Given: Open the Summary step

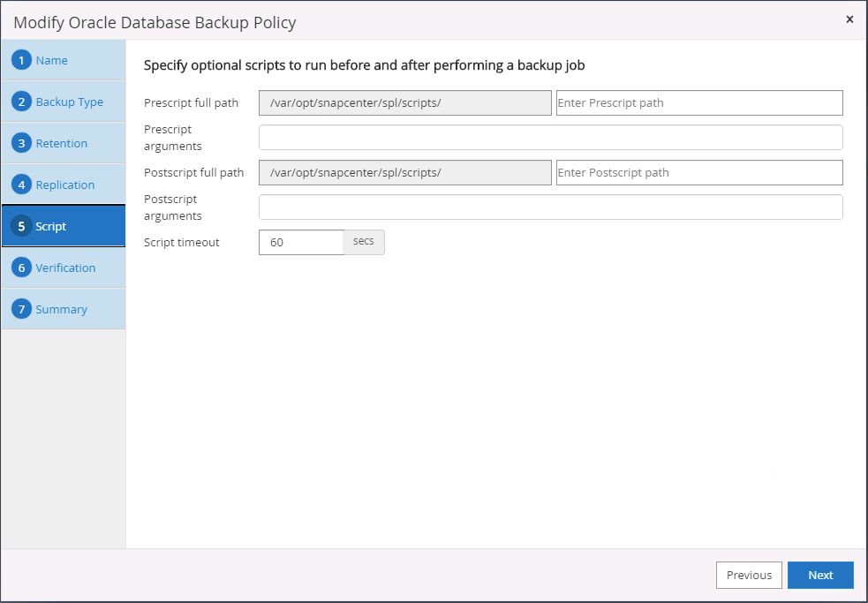Looking at the screenshot, I should coord(61,310).
